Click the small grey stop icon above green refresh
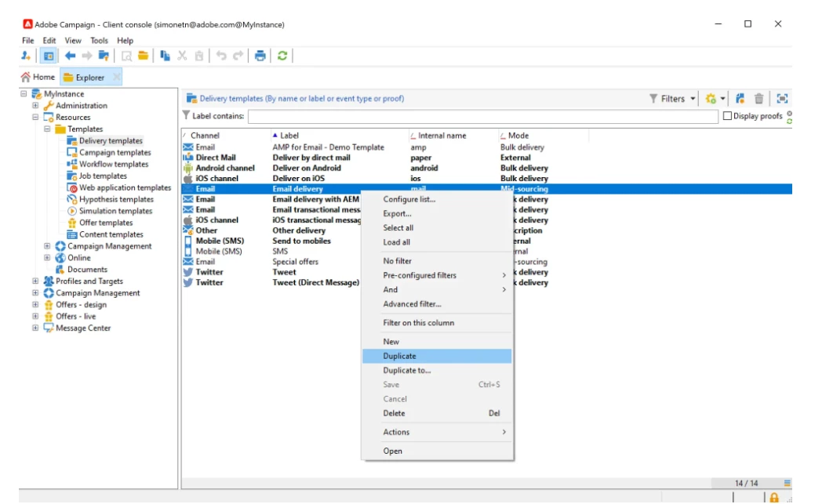Viewport: 833px width, 504px height. pos(789,114)
